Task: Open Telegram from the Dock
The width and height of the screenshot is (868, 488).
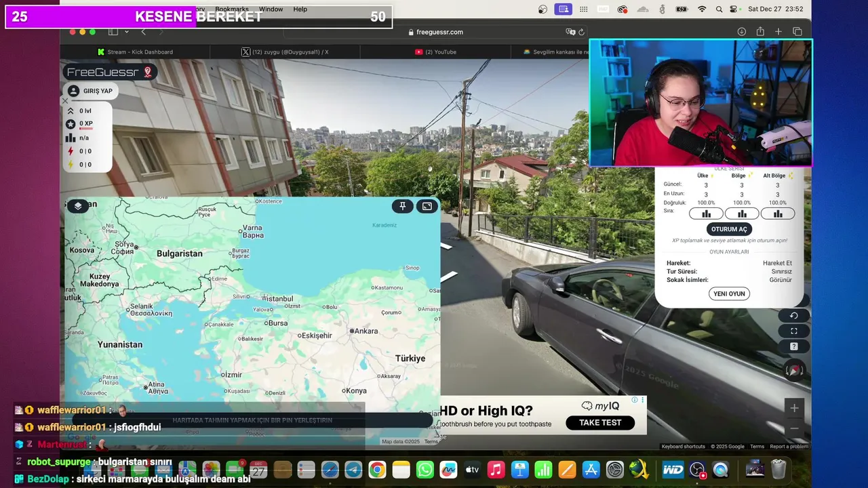Action: click(353, 470)
